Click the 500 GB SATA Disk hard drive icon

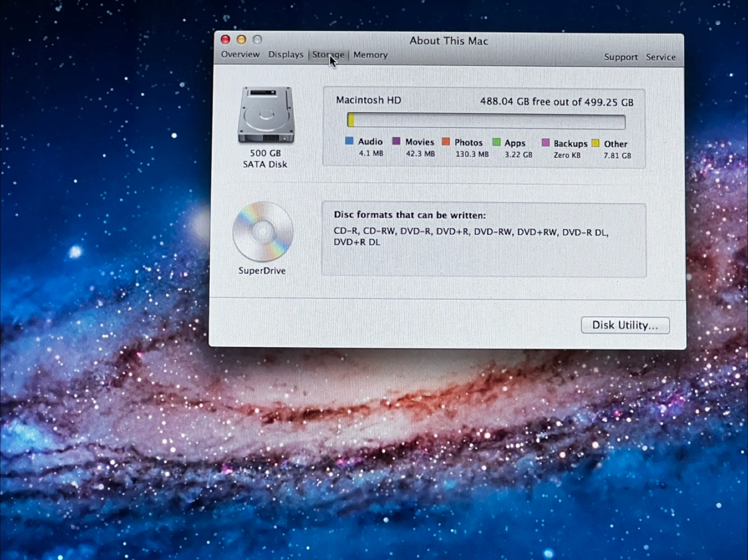tap(266, 115)
